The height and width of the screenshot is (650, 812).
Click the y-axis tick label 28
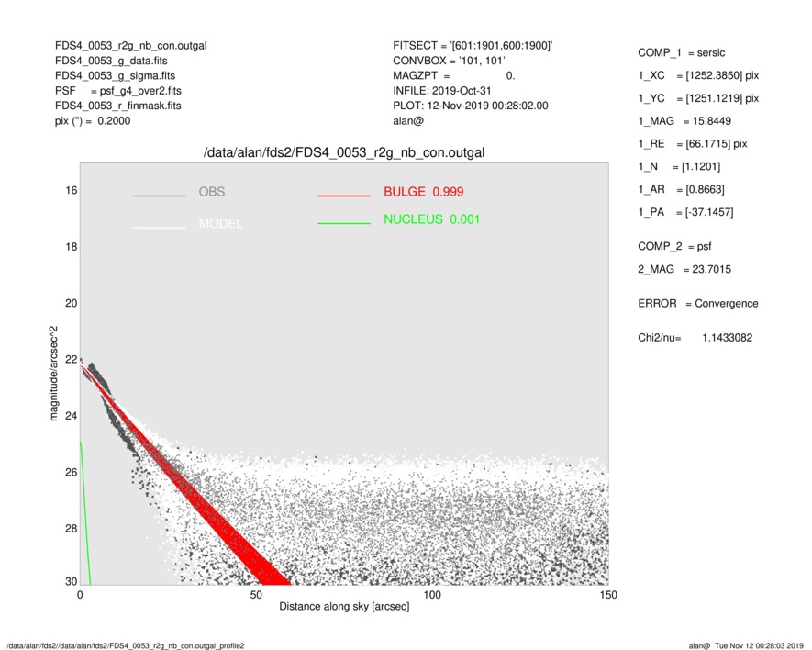(x=71, y=529)
